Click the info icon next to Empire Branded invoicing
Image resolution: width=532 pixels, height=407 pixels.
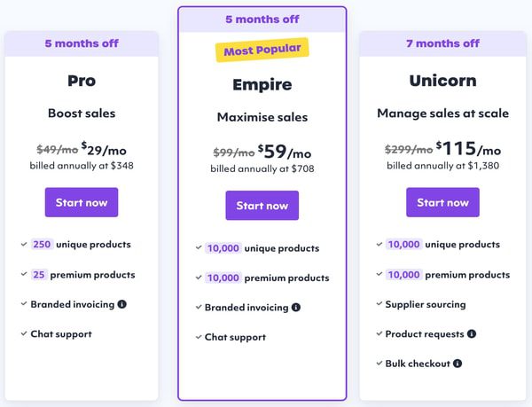296,308
